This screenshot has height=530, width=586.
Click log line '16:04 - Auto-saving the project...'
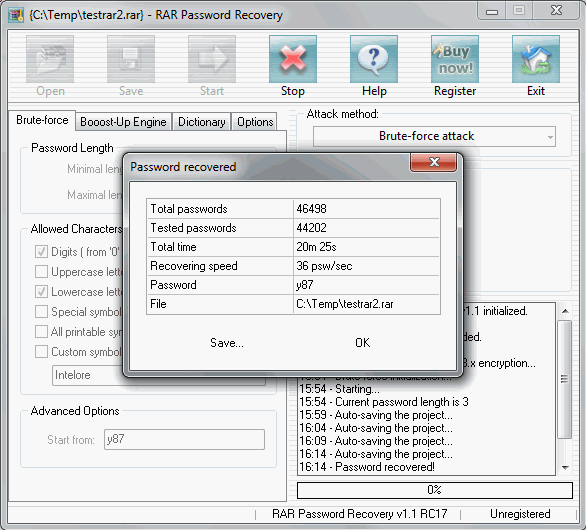376,428
